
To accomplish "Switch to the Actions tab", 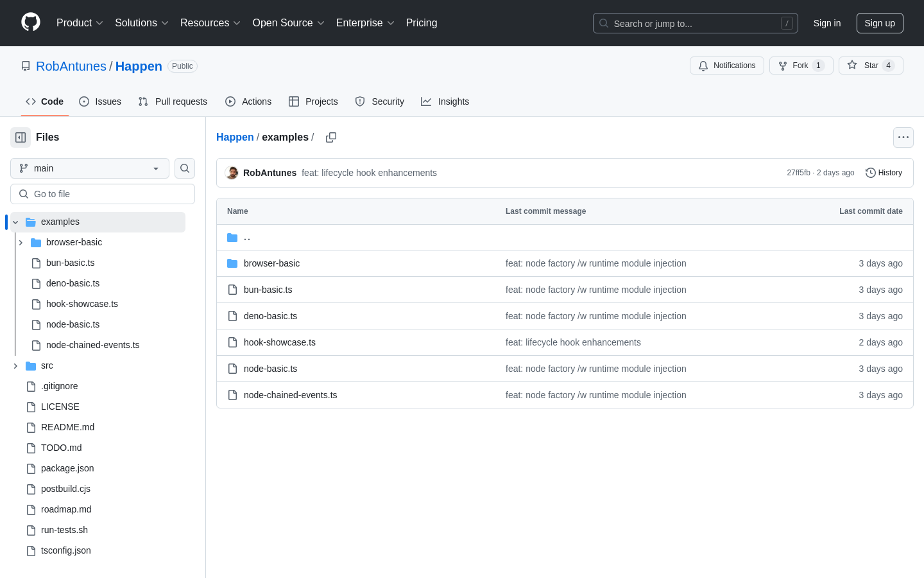I will pyautogui.click(x=248, y=101).
